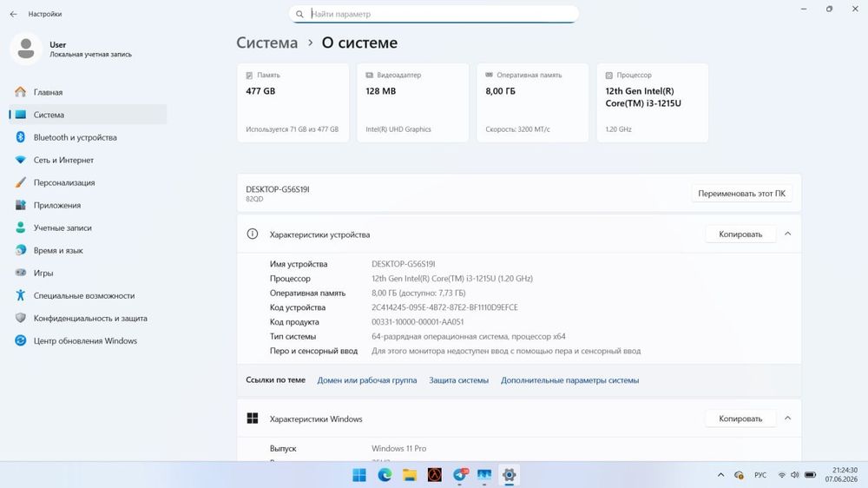Open Приложения settings
868x488 pixels.
88,205
